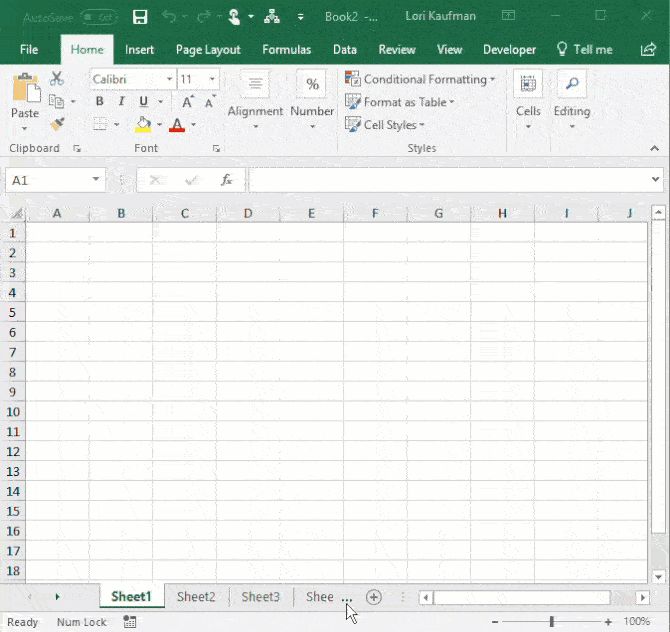Click the fill color paint bucket
The width and height of the screenshot is (670, 632).
pos(143,125)
